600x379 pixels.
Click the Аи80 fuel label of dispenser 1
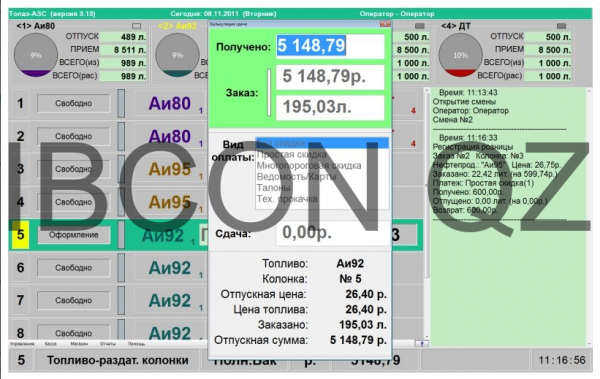170,103
